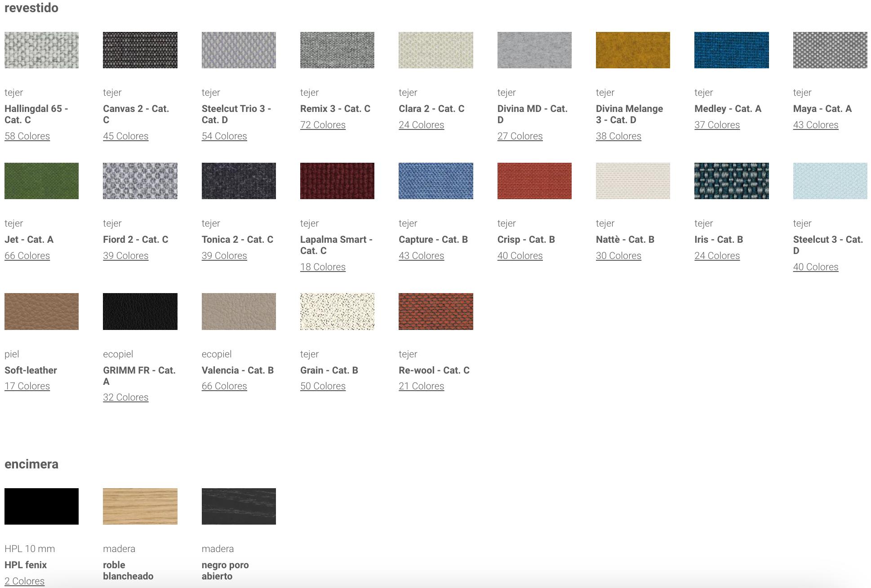Select the Iris teal woven swatch
This screenshot has width=871, height=588.
[x=731, y=181]
